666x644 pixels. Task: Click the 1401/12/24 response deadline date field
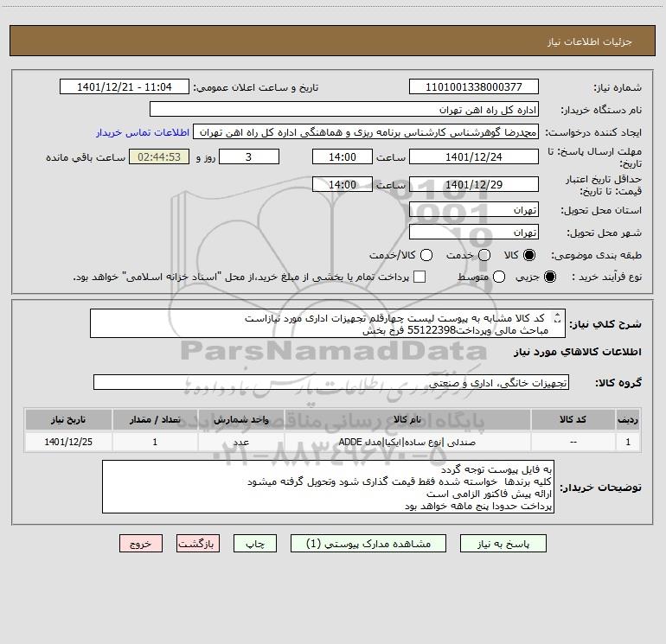(x=474, y=156)
